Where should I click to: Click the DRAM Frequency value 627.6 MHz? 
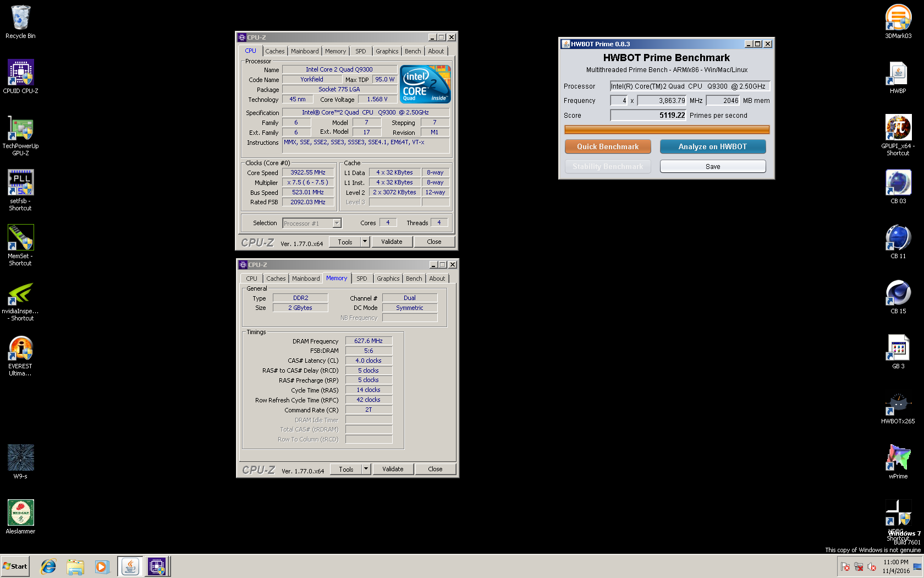coord(369,341)
